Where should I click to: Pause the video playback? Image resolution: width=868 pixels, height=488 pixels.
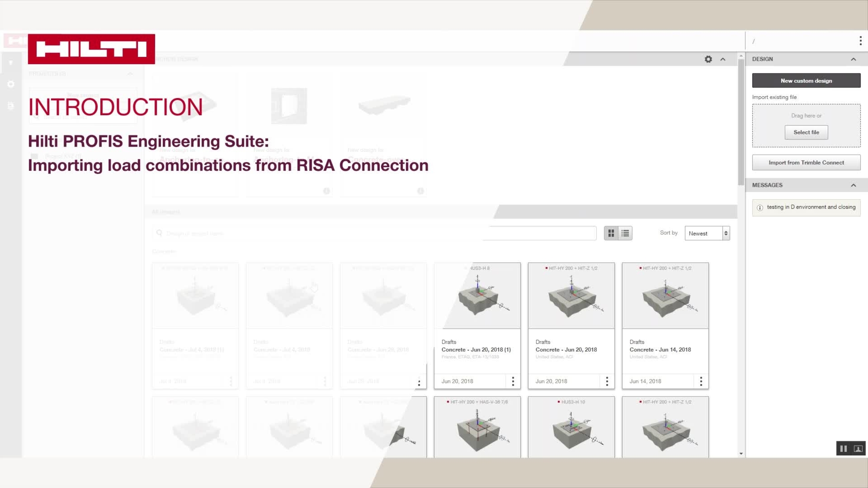tap(843, 449)
